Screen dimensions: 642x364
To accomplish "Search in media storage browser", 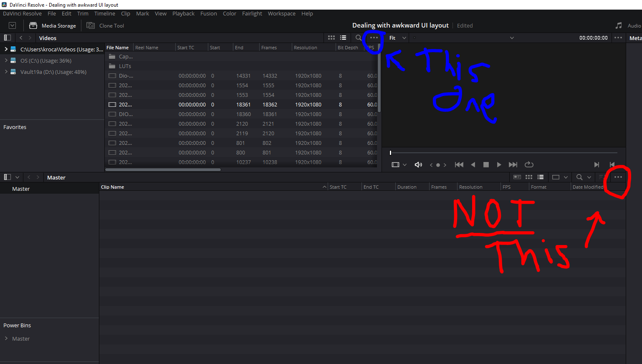I will click(x=358, y=38).
